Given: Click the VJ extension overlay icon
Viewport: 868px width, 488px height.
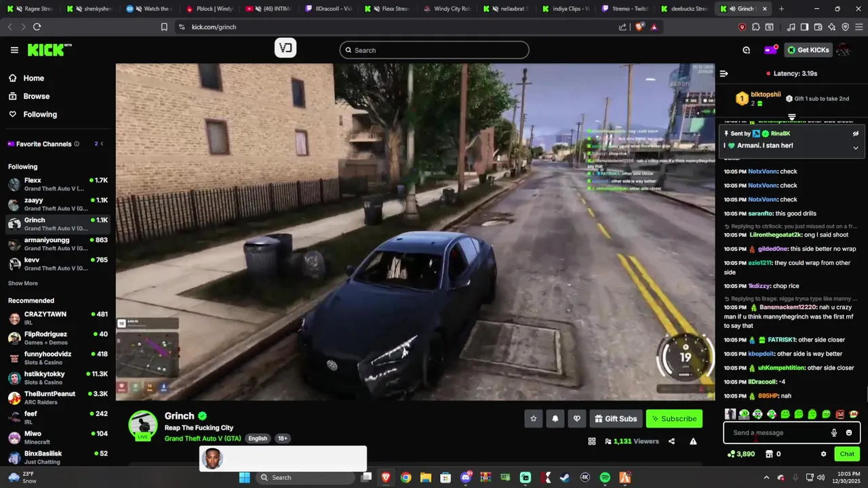Looking at the screenshot, I should tap(285, 47).
